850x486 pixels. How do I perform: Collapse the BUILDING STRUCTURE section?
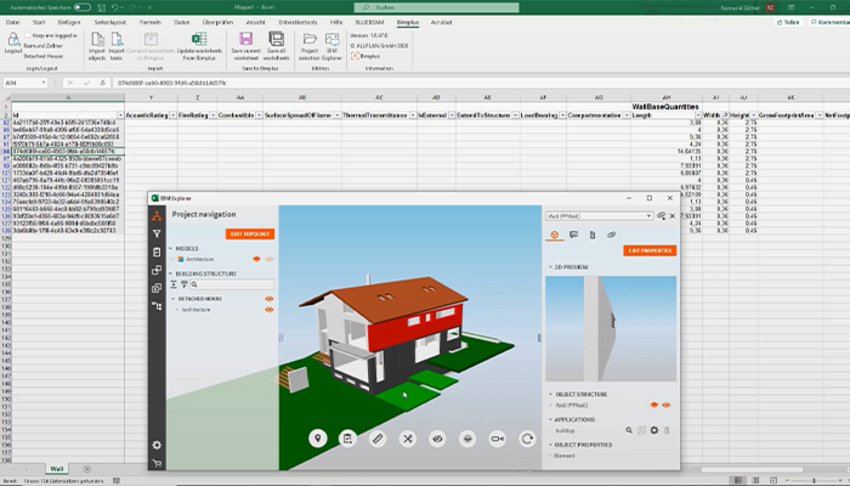171,272
